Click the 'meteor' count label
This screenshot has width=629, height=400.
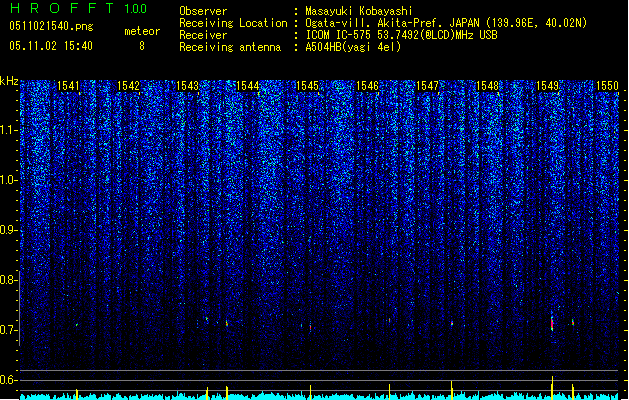(x=142, y=31)
